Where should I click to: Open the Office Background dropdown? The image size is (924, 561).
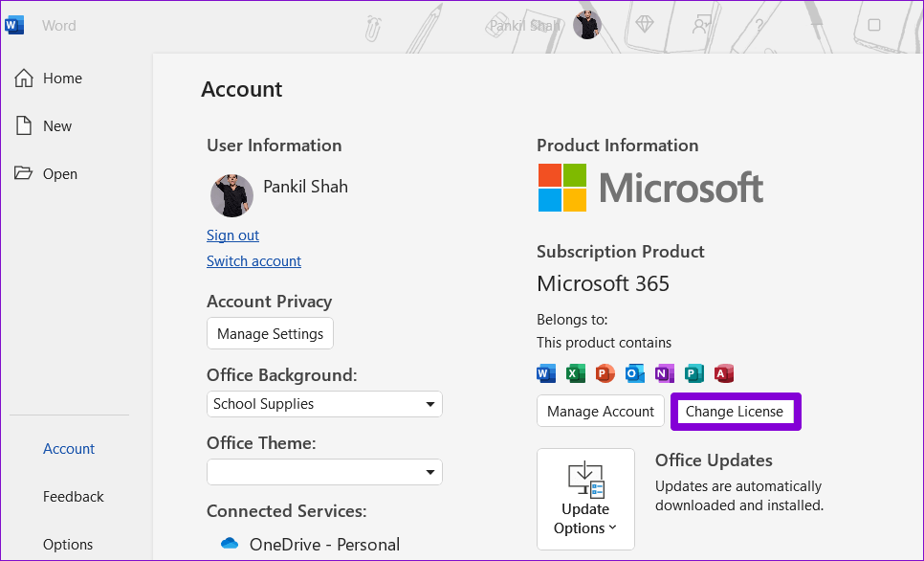(x=324, y=404)
